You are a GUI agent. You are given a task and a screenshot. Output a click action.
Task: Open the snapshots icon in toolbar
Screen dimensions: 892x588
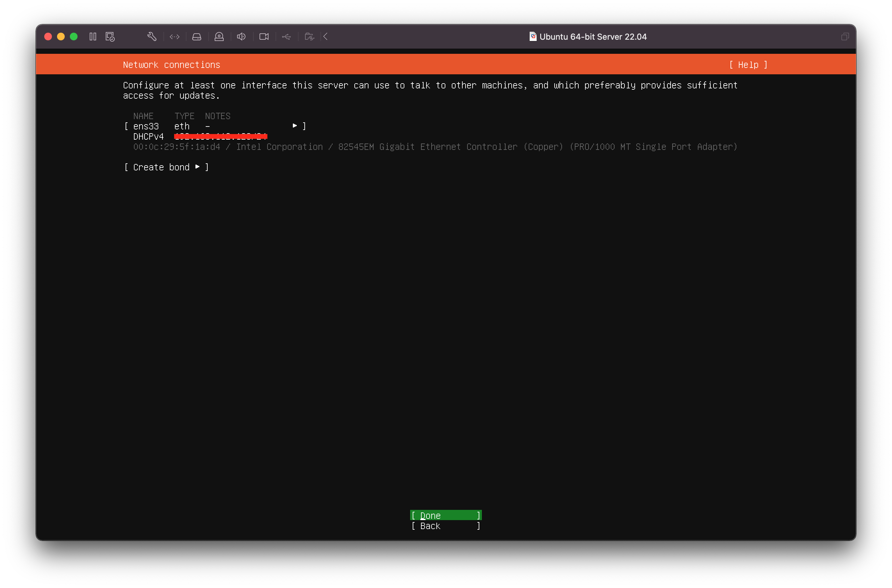point(110,37)
